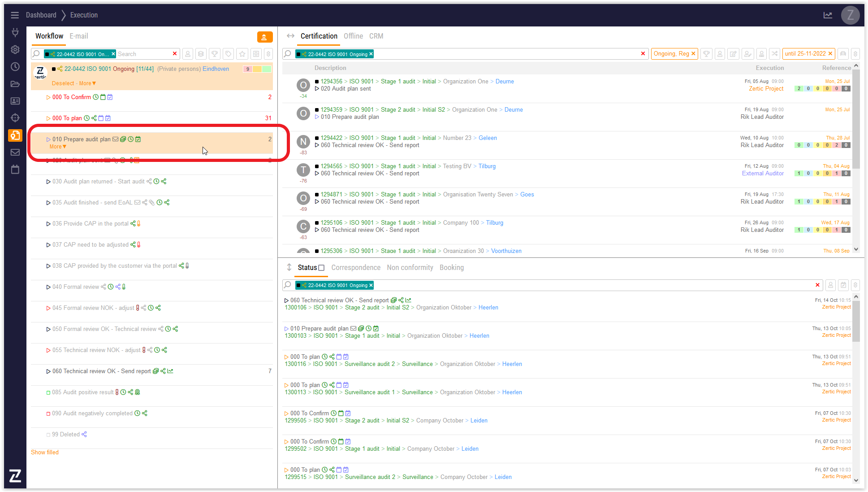This screenshot has width=868, height=492.
Task: Open the envelope mail sidebar icon
Action: pyautogui.click(x=15, y=152)
